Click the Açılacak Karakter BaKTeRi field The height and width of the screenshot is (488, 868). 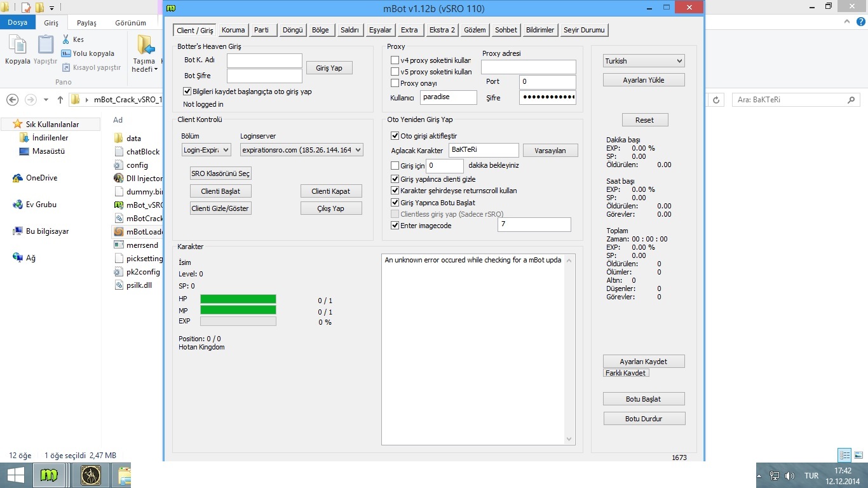[x=484, y=150]
